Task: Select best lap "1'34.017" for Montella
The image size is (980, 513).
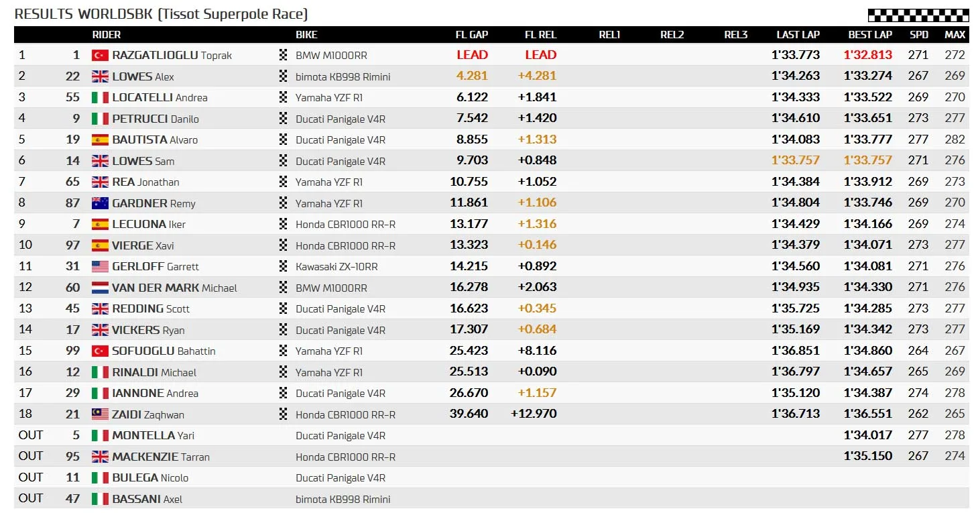Action: pyautogui.click(x=868, y=435)
